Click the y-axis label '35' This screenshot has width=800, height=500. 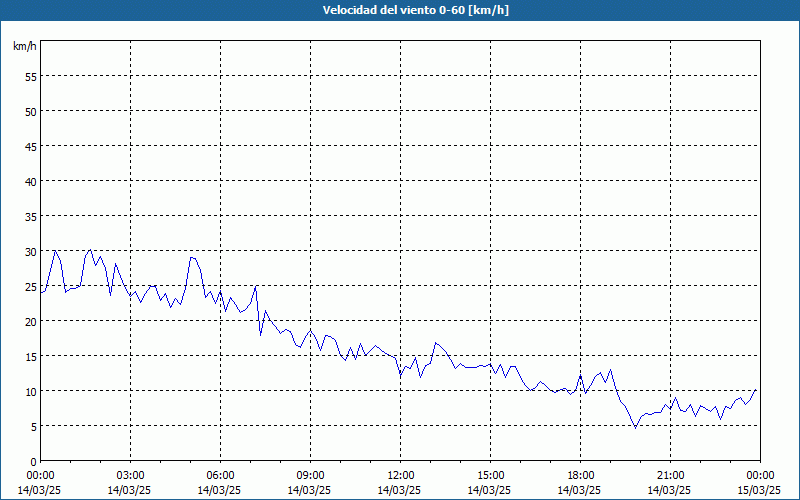click(x=31, y=216)
